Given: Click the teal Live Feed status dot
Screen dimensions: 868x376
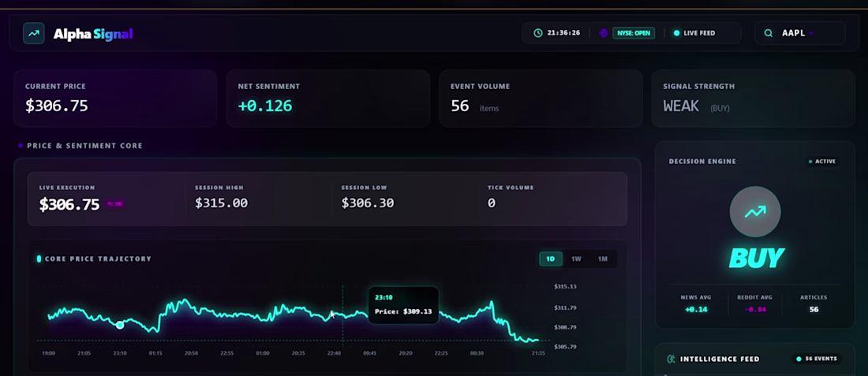Looking at the screenshot, I should click(676, 33).
